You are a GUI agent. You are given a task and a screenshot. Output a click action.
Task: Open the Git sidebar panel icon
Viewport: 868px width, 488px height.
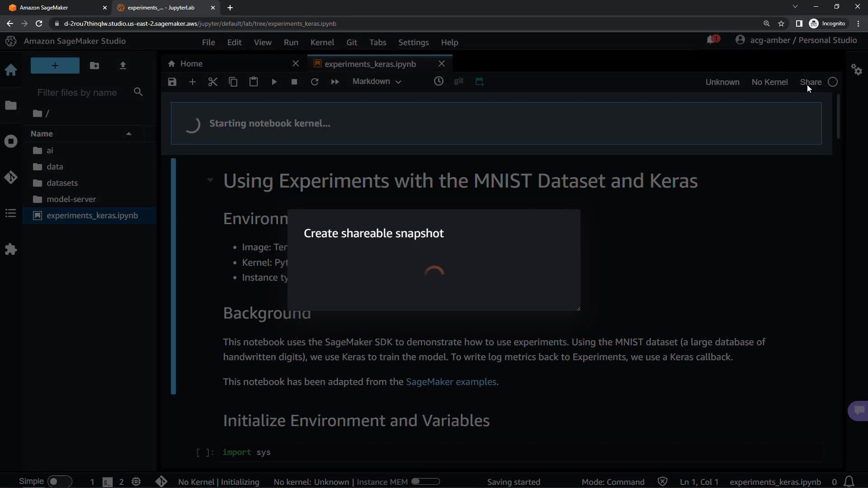(x=11, y=177)
